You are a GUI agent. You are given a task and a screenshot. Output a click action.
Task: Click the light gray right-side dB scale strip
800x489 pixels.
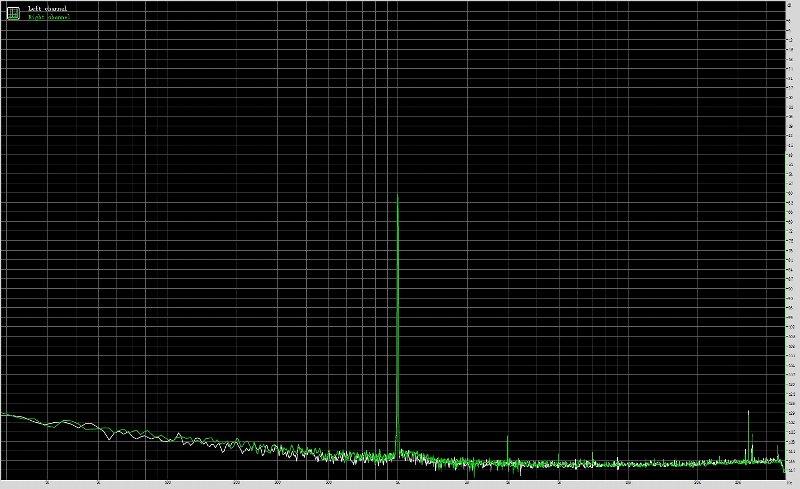click(x=792, y=240)
